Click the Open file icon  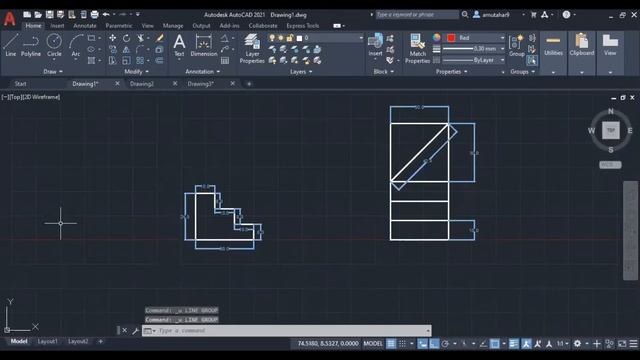[x=38, y=15]
